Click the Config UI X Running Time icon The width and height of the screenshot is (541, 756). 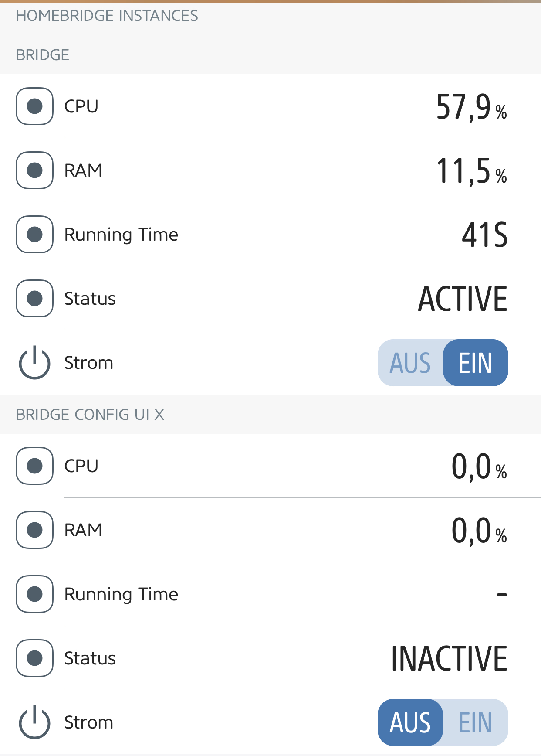tap(34, 594)
